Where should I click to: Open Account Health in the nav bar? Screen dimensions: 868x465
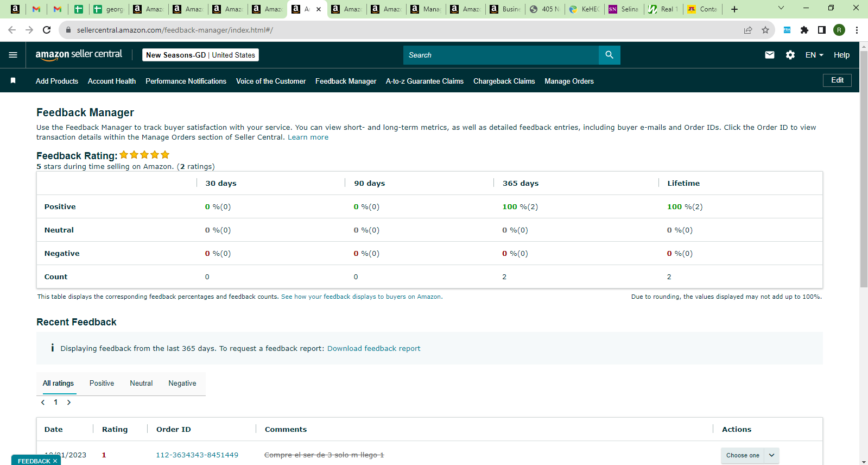pyautogui.click(x=112, y=81)
